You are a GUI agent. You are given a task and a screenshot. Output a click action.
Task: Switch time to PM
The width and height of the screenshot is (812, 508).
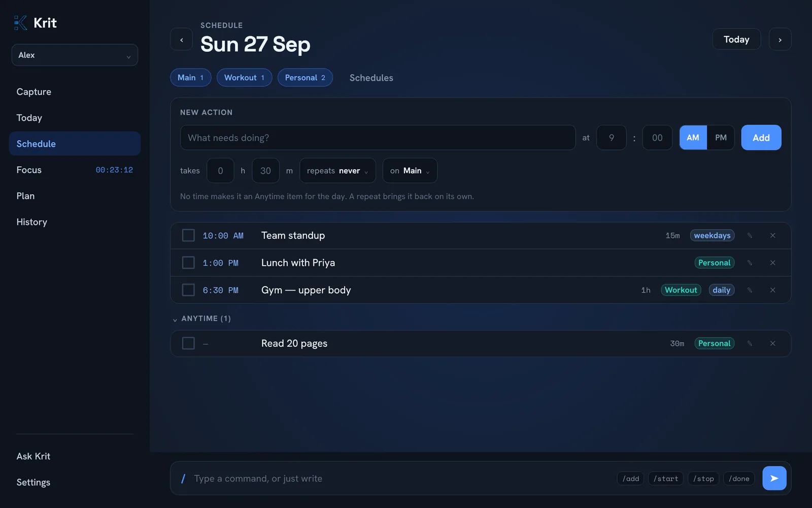[721, 138]
